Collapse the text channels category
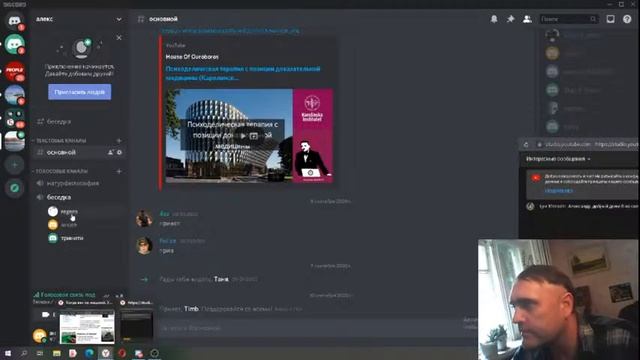 click(60, 140)
